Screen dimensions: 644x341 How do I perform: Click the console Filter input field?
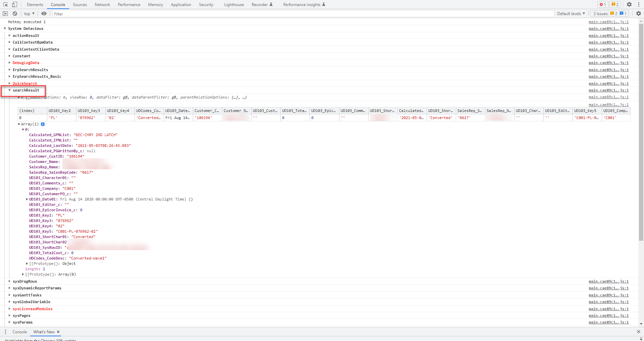(x=303, y=14)
